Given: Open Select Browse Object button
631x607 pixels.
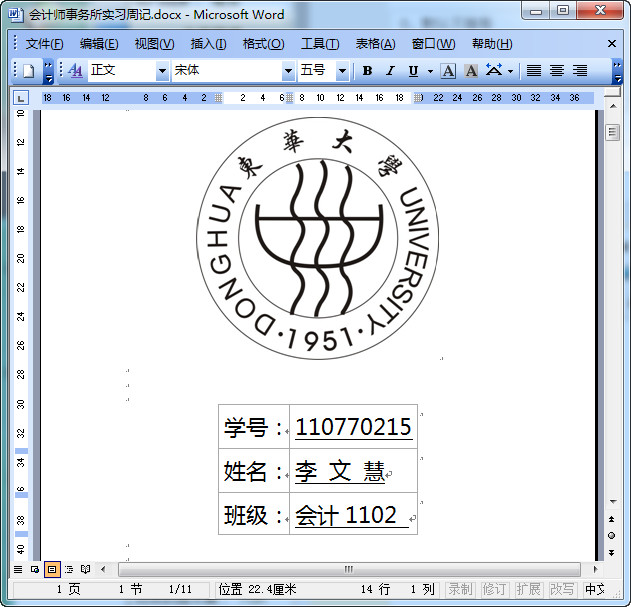Looking at the screenshot, I should [612, 535].
